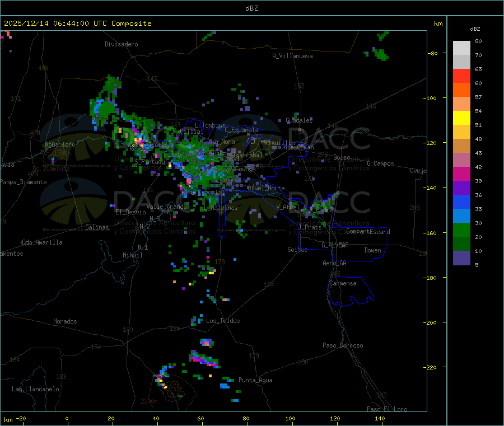The width and height of the screenshot is (504, 426).
Task: Click the Aero_GA location label
Action: point(334,263)
